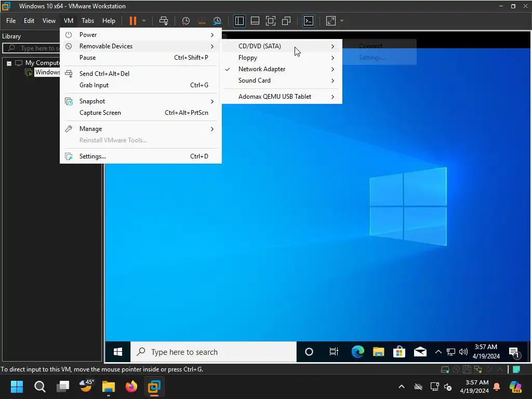This screenshot has height=399, width=532.
Task: Open Microsoft Store in the guest taskbar
Action: point(399,352)
